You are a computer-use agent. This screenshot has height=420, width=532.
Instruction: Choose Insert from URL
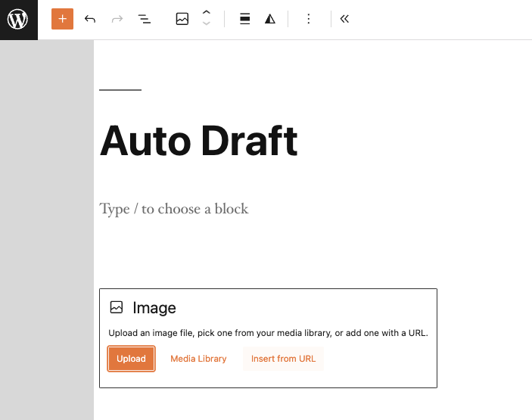[284, 359]
